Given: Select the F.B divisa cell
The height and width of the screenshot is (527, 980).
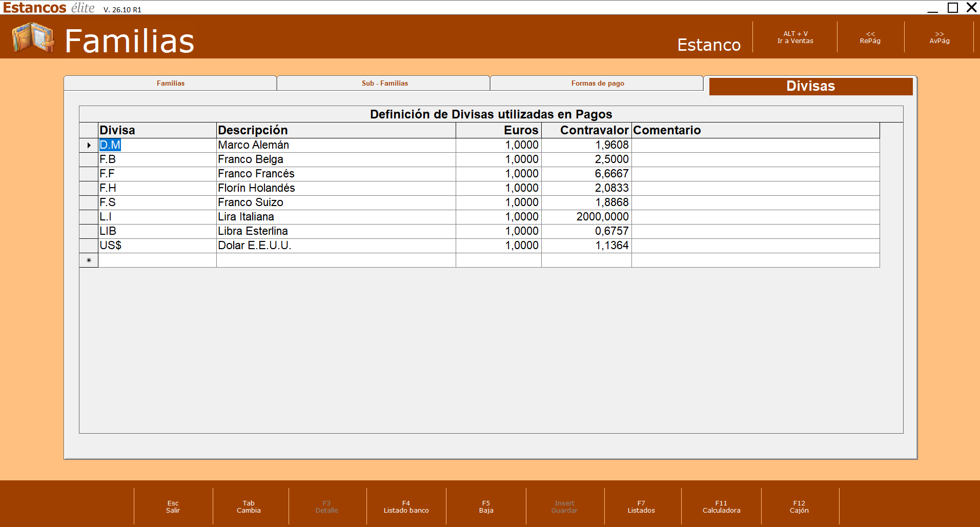Looking at the screenshot, I should tap(157, 159).
